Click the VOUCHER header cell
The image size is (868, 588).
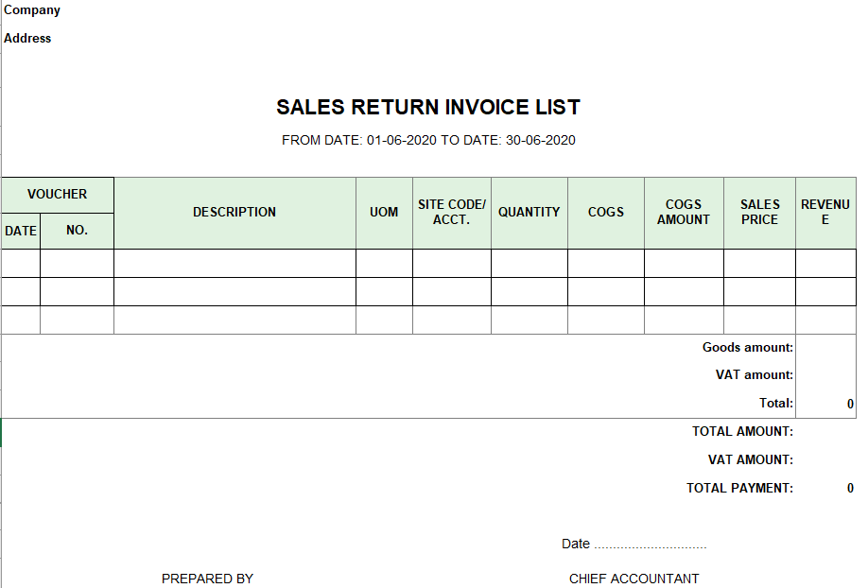coord(58,195)
